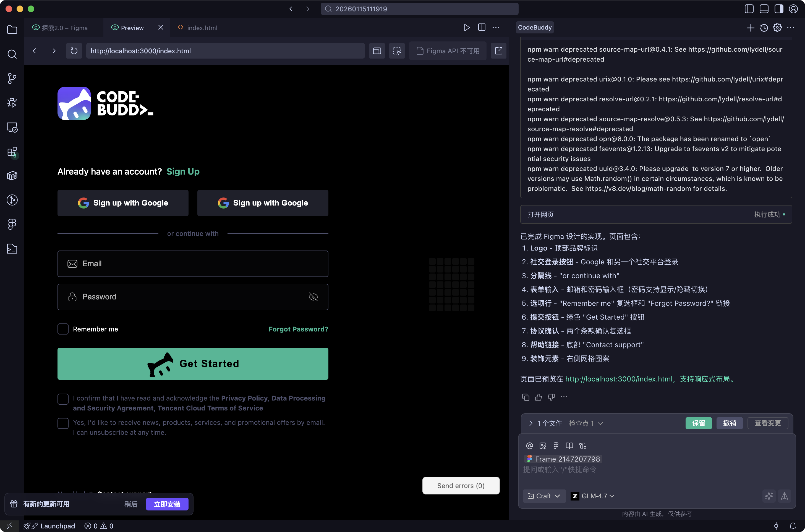Toggle password visibility with the eye icon
805x532 pixels.
(x=313, y=297)
